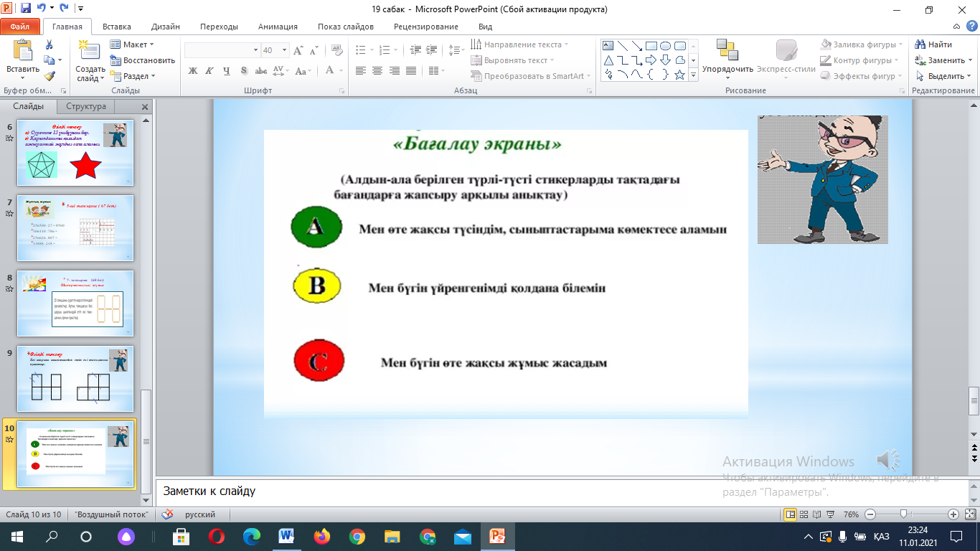The image size is (980, 551).
Task: Click the Найти find button
Action: click(934, 44)
